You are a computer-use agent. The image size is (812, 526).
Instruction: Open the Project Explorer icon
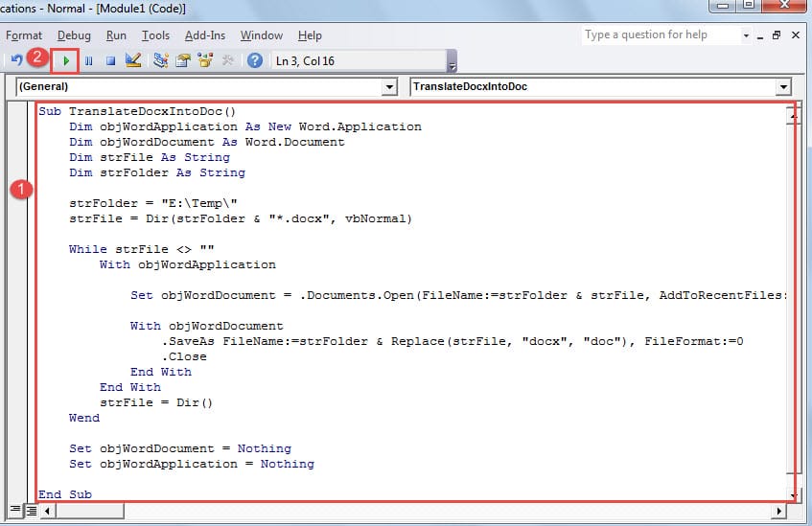160,60
